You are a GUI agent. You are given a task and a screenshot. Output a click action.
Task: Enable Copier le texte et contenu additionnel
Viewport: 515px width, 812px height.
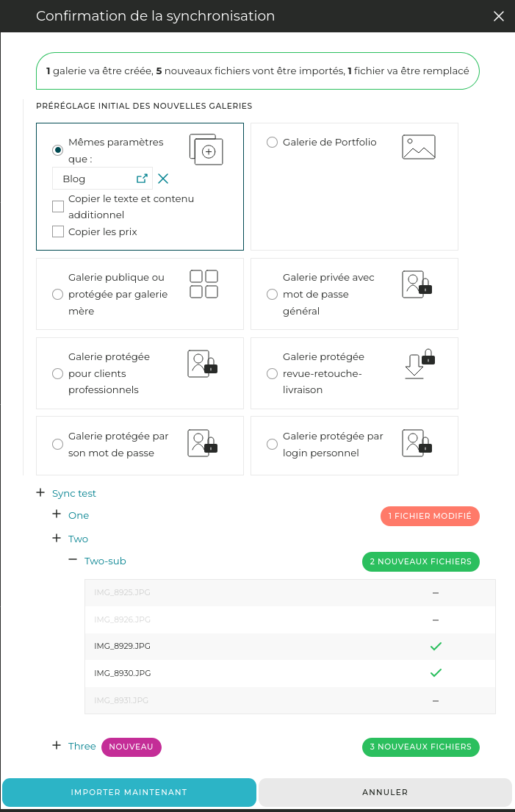click(58, 206)
